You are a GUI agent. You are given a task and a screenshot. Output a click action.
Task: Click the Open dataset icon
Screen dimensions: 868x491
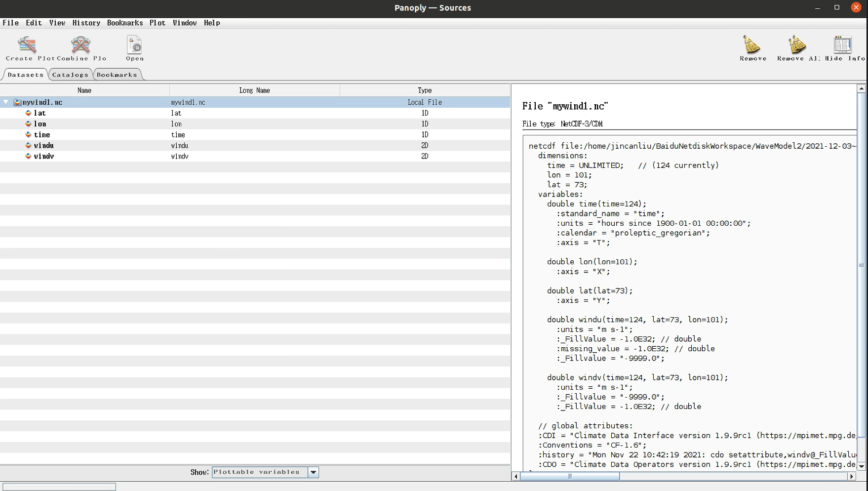point(134,44)
